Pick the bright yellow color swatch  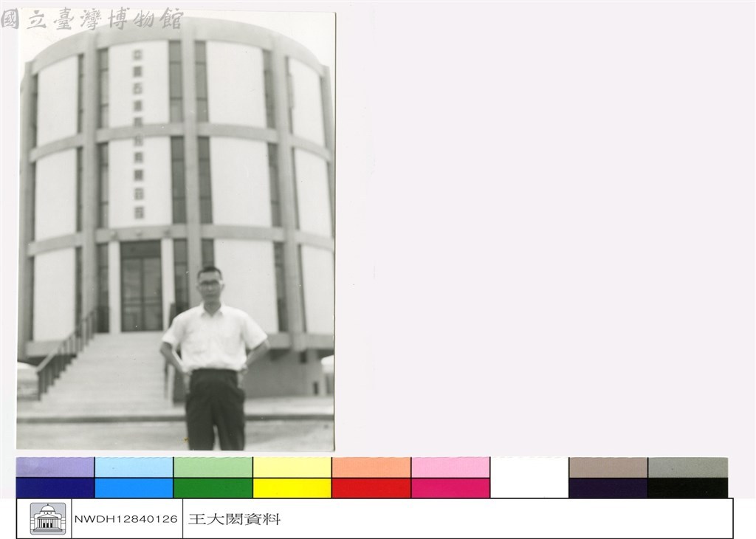coord(292,488)
